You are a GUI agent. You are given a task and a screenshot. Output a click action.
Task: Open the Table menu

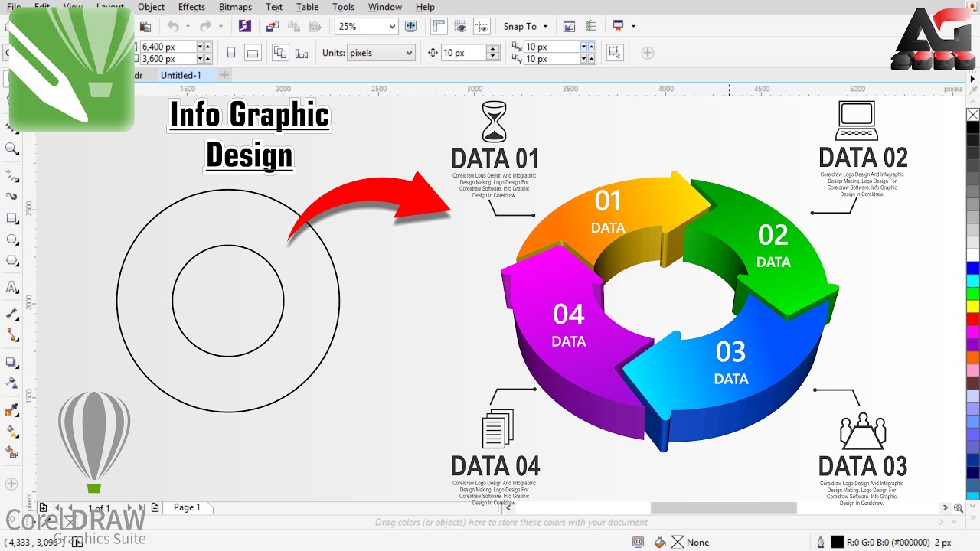307,7
